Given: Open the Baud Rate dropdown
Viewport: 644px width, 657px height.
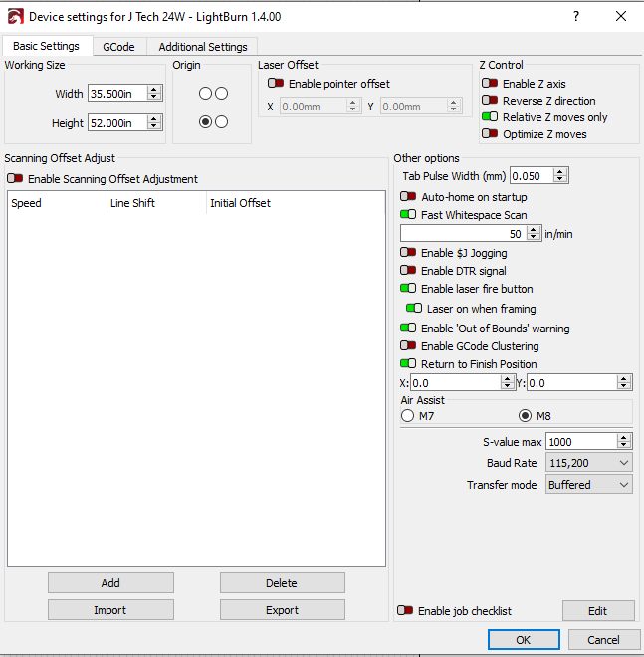Looking at the screenshot, I should click(x=588, y=463).
